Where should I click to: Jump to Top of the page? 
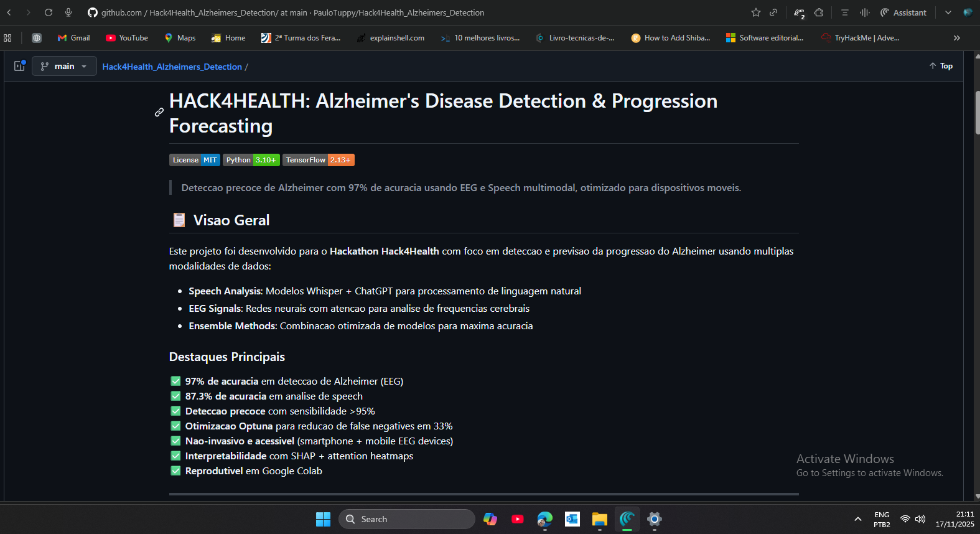[x=941, y=66]
